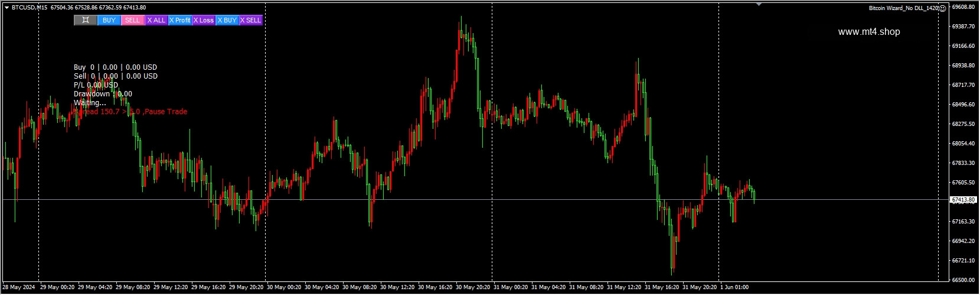980x295 pixels.
Task: Click the 68717.70 price axis label
Action: [963, 85]
